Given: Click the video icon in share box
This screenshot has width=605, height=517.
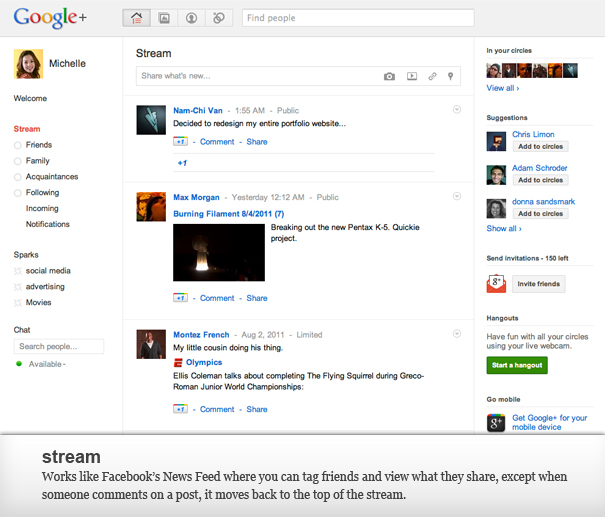Looking at the screenshot, I should 411,76.
